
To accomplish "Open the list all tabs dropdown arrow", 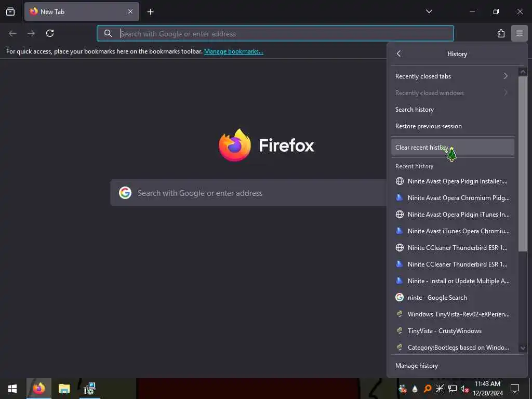I will tap(429, 11).
